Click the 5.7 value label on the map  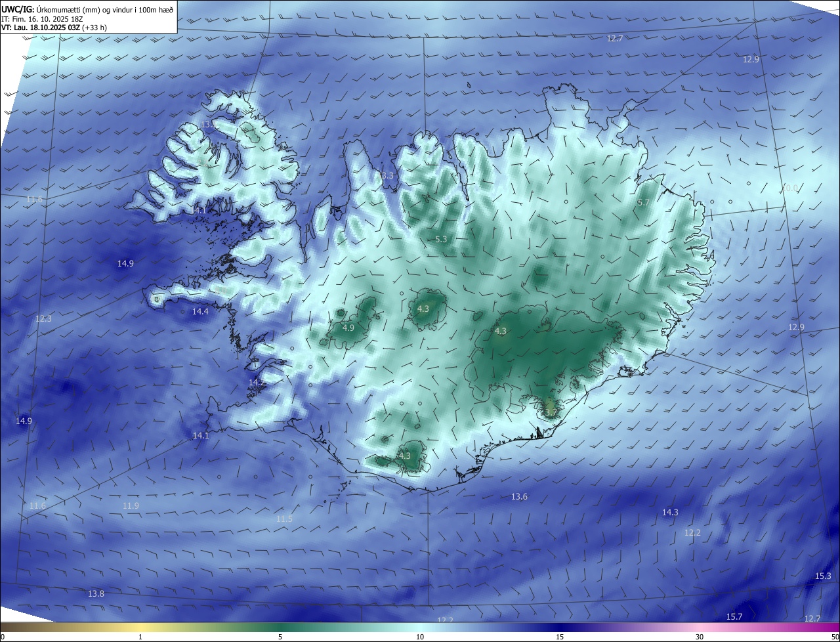point(643,203)
